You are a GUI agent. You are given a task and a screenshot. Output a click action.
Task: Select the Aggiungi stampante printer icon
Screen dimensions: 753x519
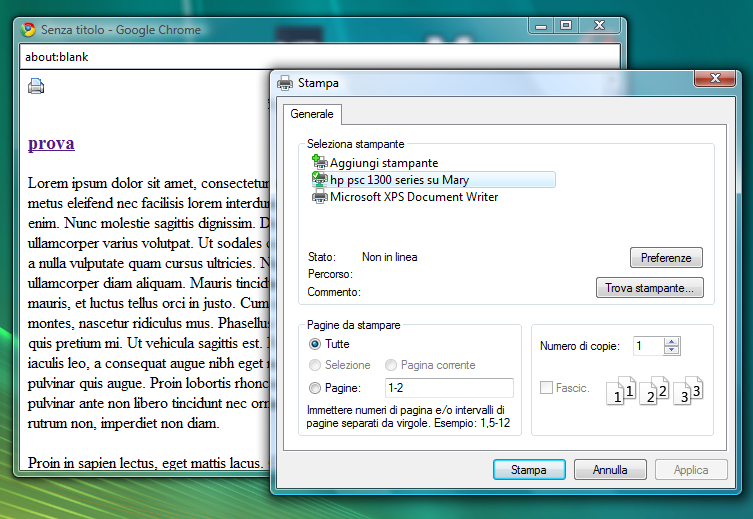point(319,162)
